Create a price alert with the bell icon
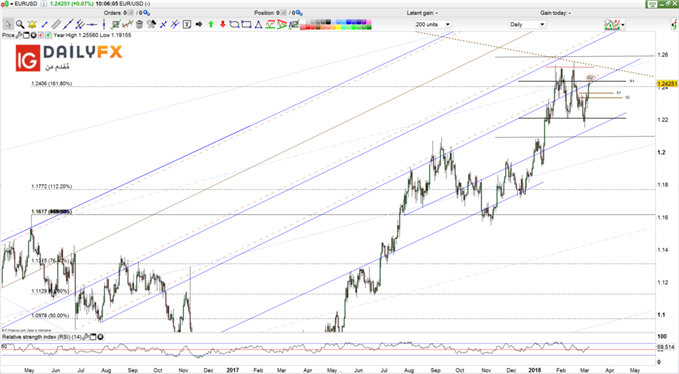679x374 pixels. (x=32, y=25)
